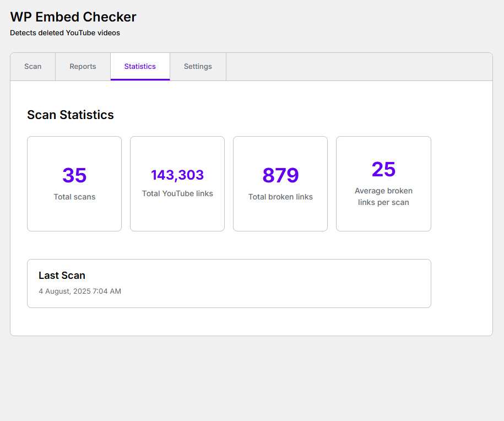Select the Statistics tab

click(x=140, y=67)
